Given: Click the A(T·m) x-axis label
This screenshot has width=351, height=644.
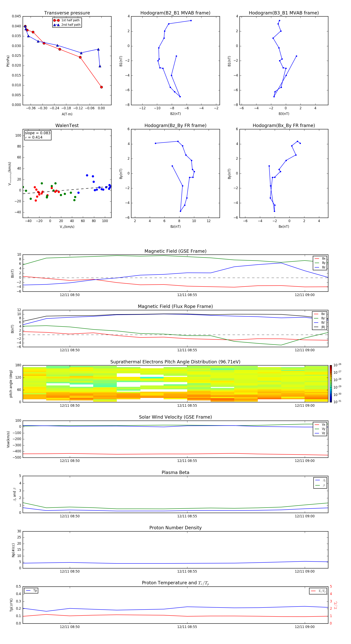Looking at the screenshot, I should pos(67,114).
